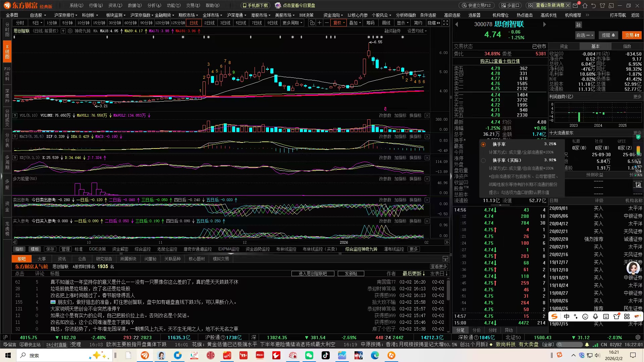Select the 换手率 radio option

(483, 144)
